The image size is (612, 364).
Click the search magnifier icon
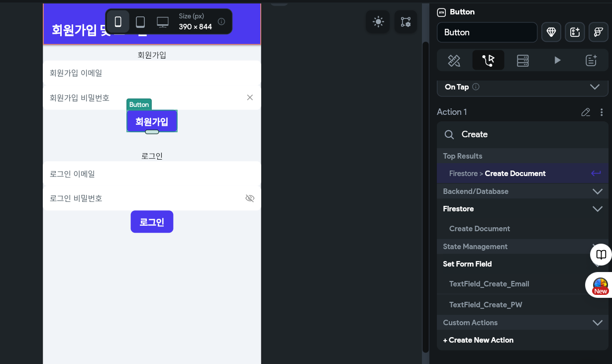pos(449,135)
